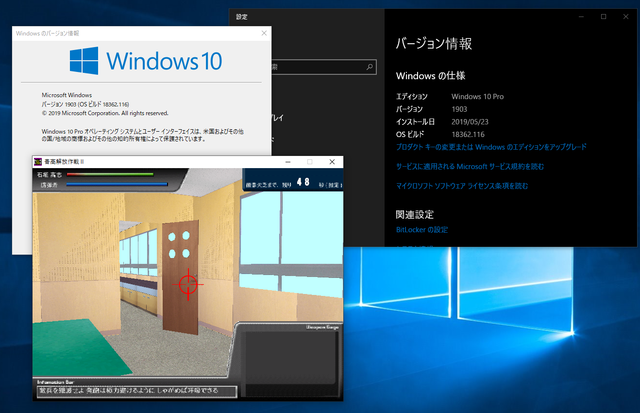Click the search magnifier icon in Settings
Viewport: 640px width, 413px height.
369,67
